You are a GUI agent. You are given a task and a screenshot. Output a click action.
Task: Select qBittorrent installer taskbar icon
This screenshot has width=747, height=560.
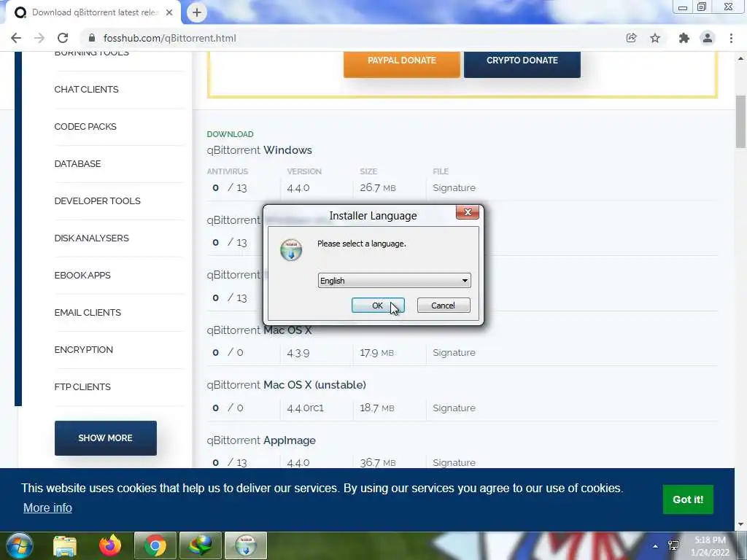(x=245, y=545)
